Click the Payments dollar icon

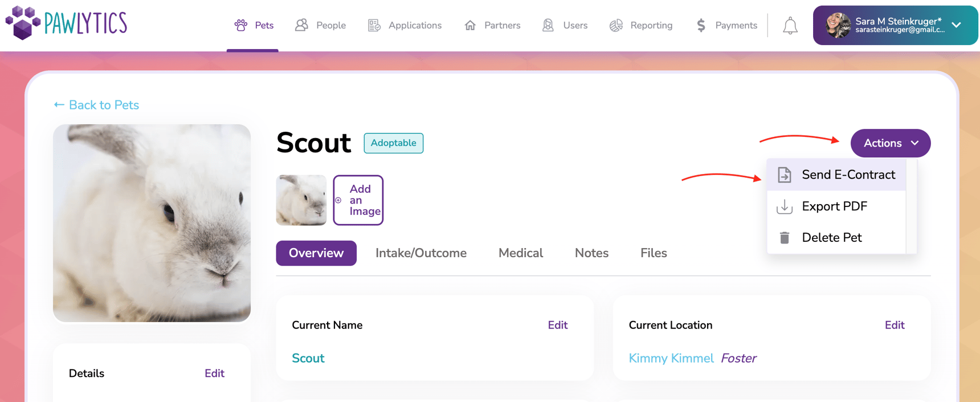(x=700, y=25)
